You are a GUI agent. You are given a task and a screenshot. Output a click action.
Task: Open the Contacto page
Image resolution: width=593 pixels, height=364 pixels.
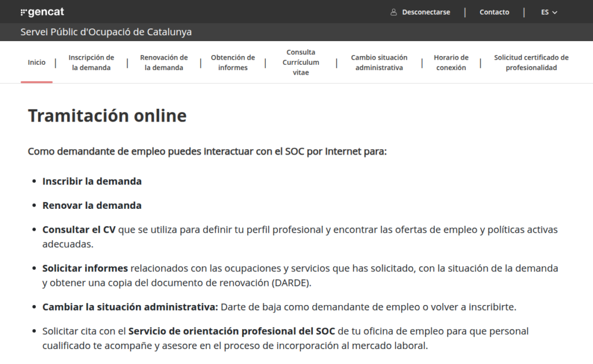(495, 12)
